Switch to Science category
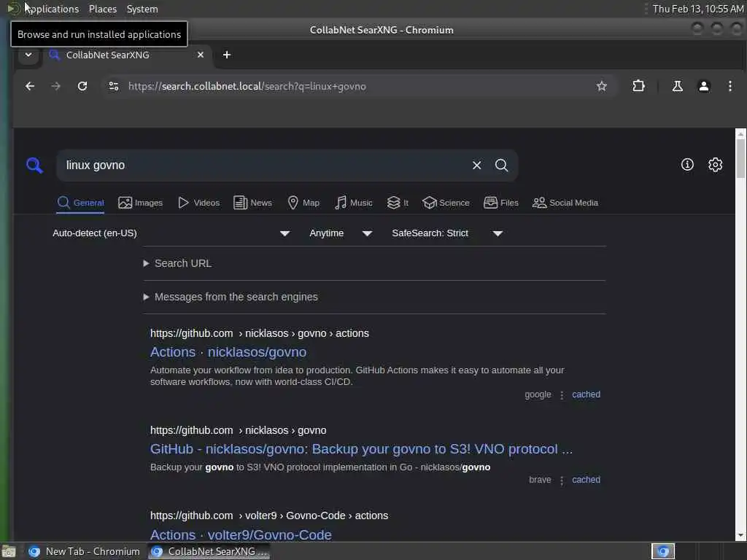 point(446,203)
